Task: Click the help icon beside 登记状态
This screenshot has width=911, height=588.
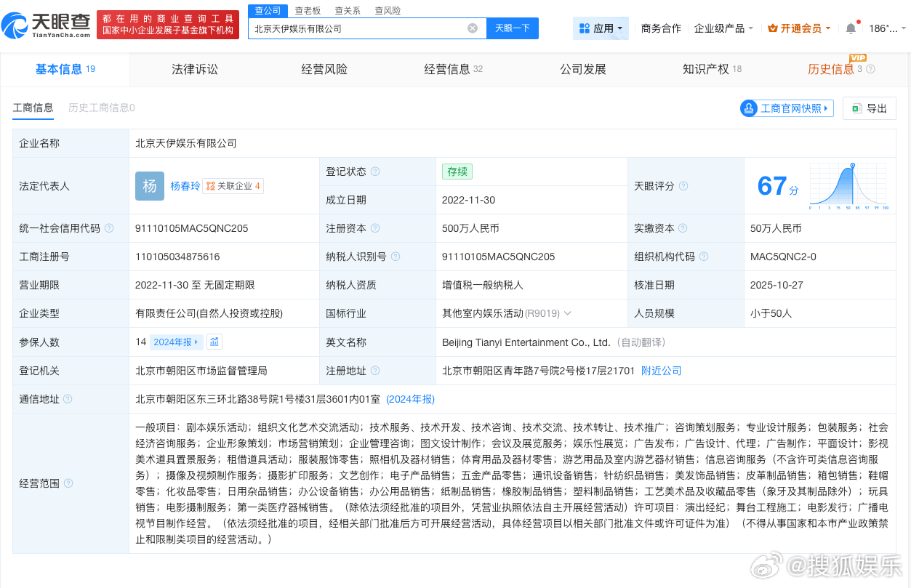Action: pyautogui.click(x=375, y=172)
